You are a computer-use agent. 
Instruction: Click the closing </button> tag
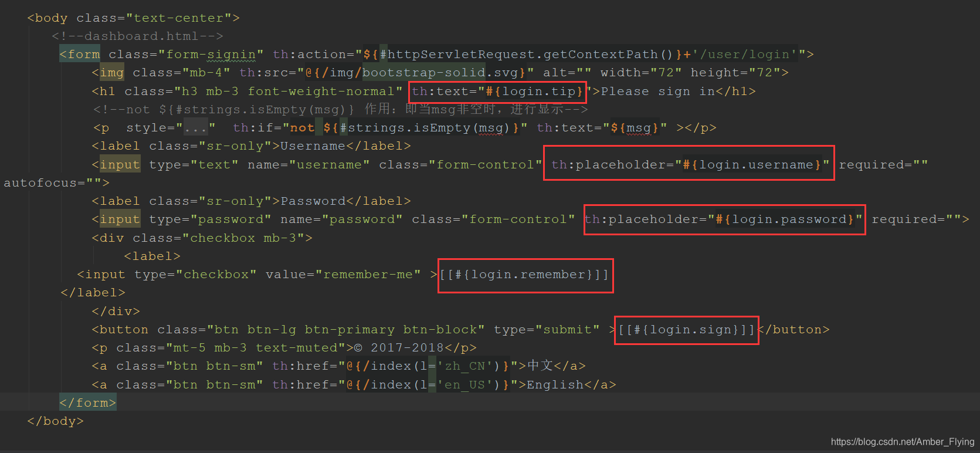pyautogui.click(x=794, y=330)
